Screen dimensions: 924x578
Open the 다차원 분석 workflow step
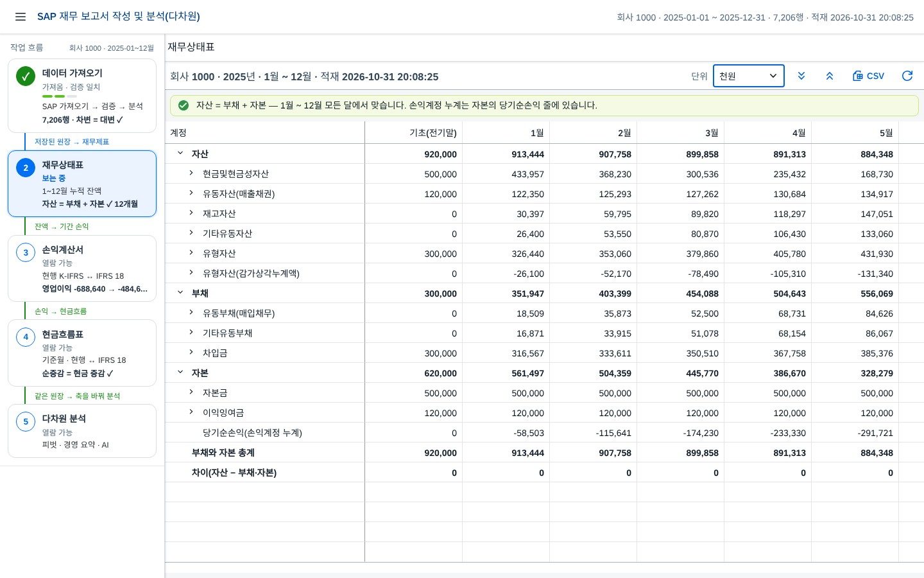pyautogui.click(x=82, y=431)
